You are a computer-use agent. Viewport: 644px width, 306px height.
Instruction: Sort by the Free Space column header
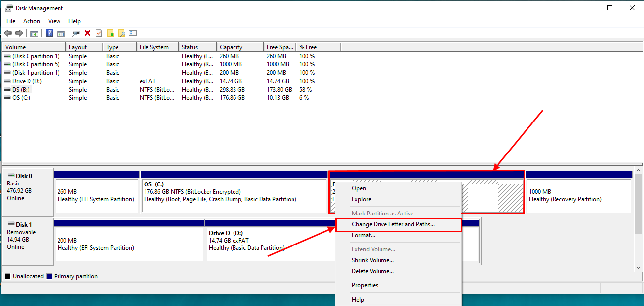click(280, 47)
